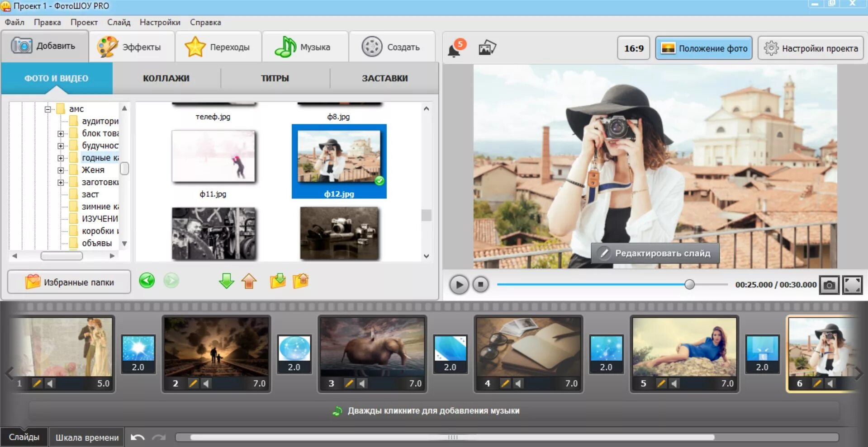Click sound icon on slide 1
The height and width of the screenshot is (447, 868).
tap(50, 384)
